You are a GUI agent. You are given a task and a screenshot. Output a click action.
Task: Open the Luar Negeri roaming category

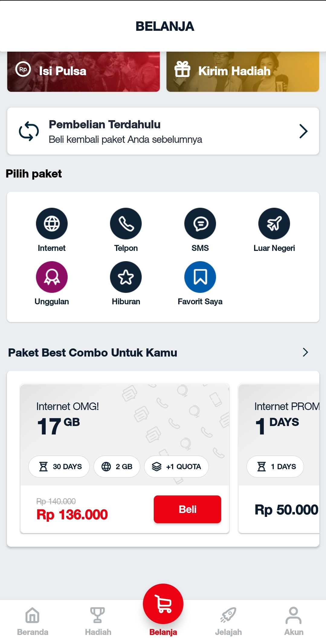(x=274, y=223)
